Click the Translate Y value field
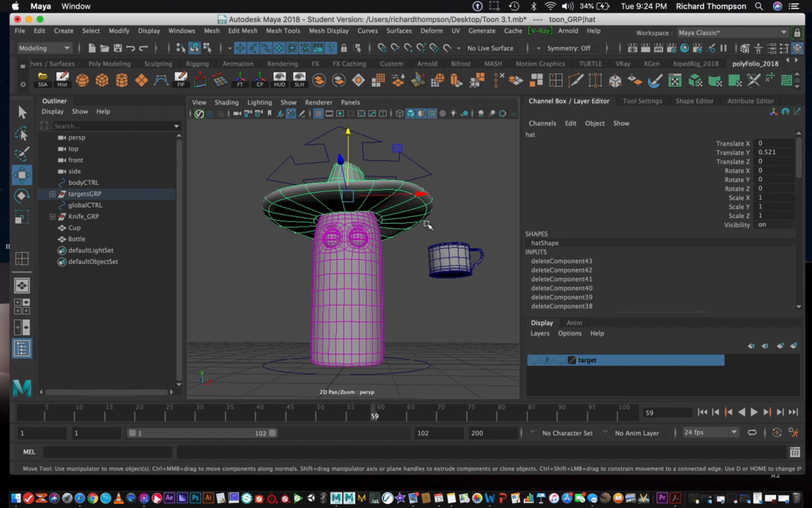This screenshot has width=812, height=508. (x=773, y=152)
